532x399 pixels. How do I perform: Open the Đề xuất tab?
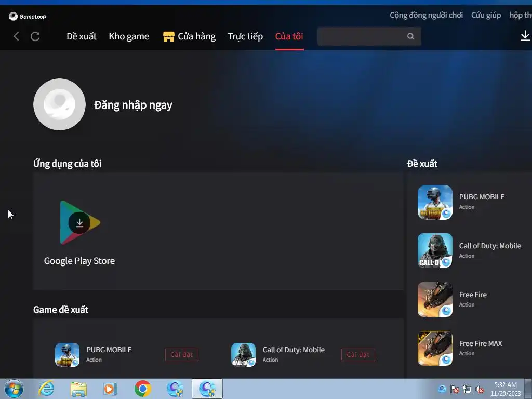point(82,36)
